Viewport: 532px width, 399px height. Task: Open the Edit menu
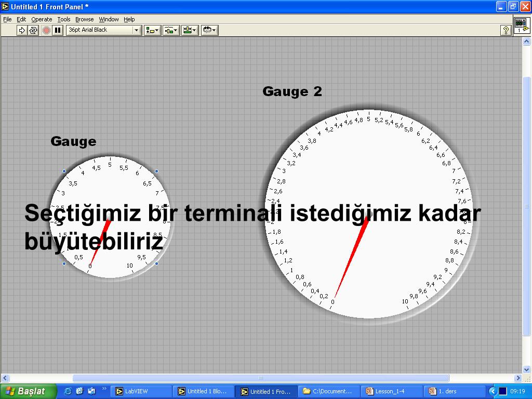[21, 19]
